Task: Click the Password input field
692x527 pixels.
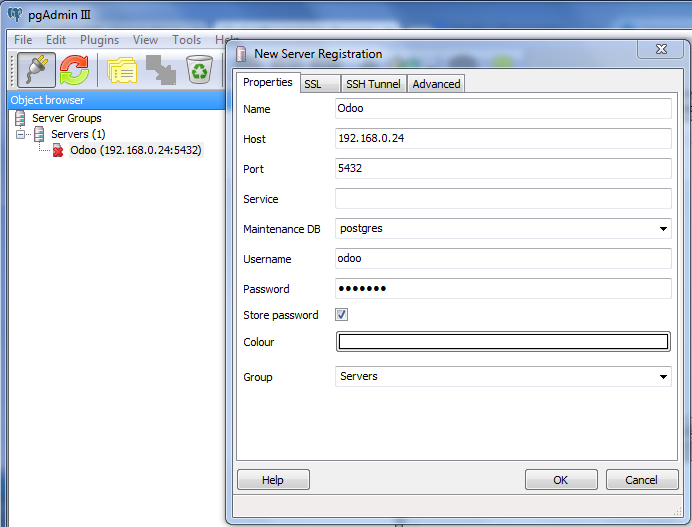Action: [503, 288]
